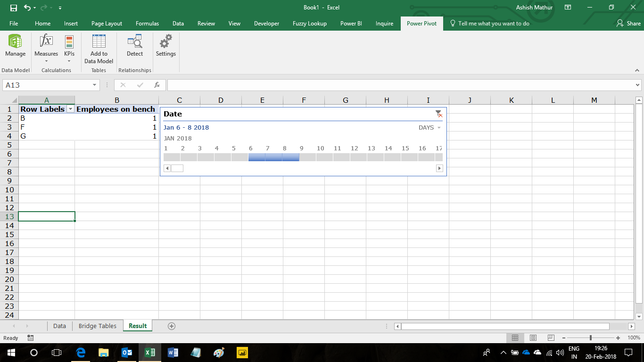Zoom in with plus button

coord(618,338)
